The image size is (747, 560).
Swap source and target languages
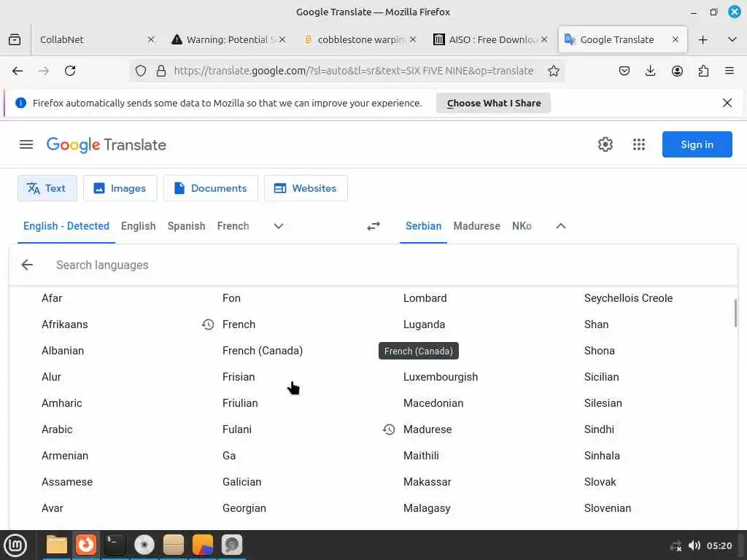pos(373,226)
